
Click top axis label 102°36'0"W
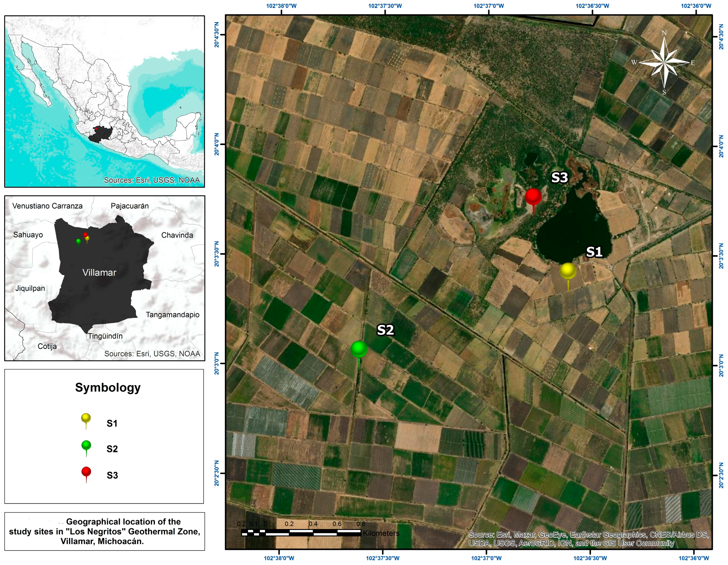tap(696, 6)
